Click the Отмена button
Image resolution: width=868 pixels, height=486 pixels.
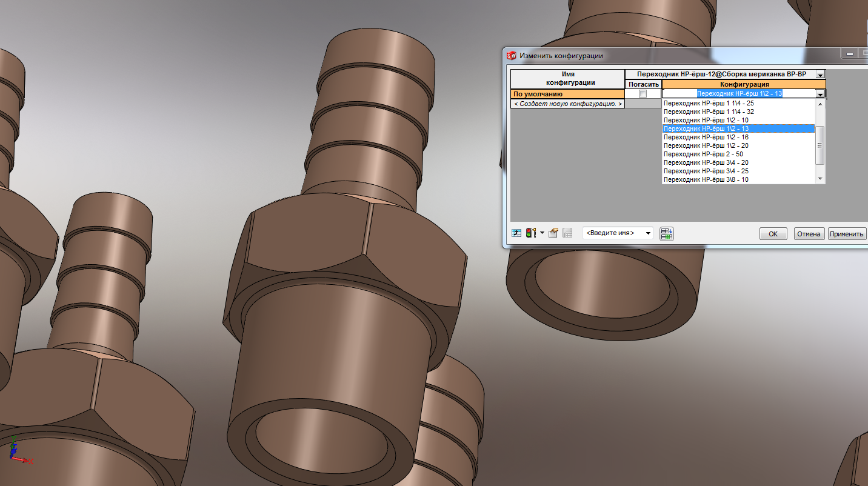point(809,234)
